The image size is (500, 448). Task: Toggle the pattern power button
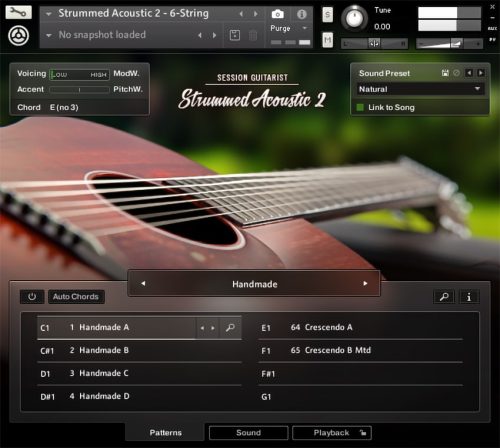pos(32,297)
